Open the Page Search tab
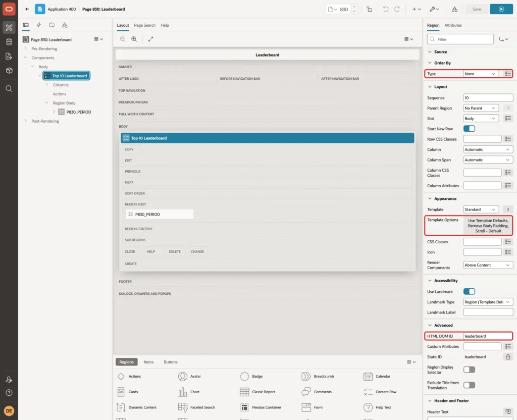 (x=144, y=25)
